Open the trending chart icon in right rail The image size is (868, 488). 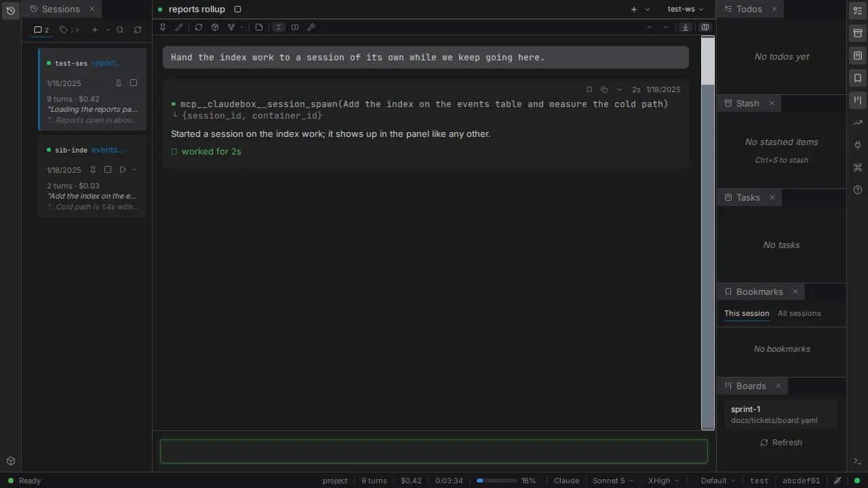[x=858, y=123]
